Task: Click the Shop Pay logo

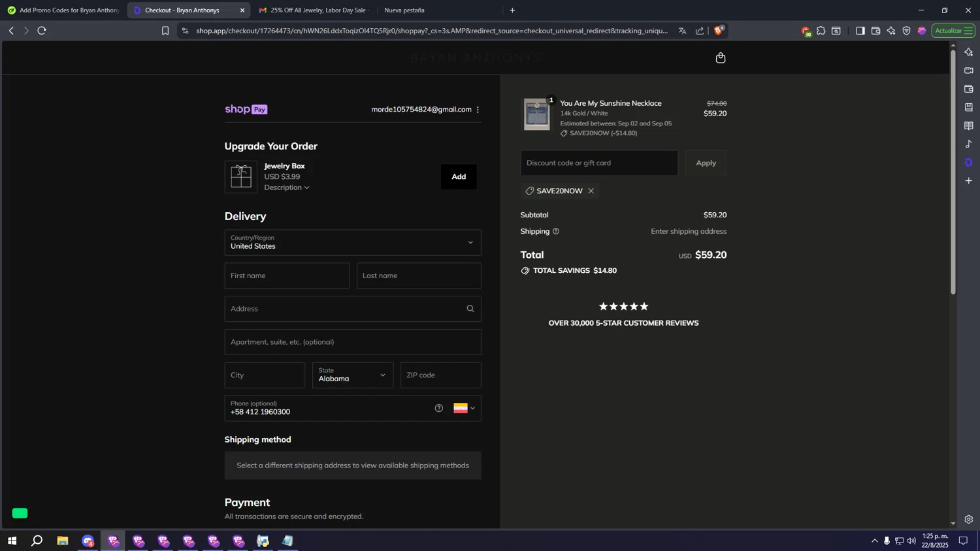Action: pyautogui.click(x=246, y=110)
